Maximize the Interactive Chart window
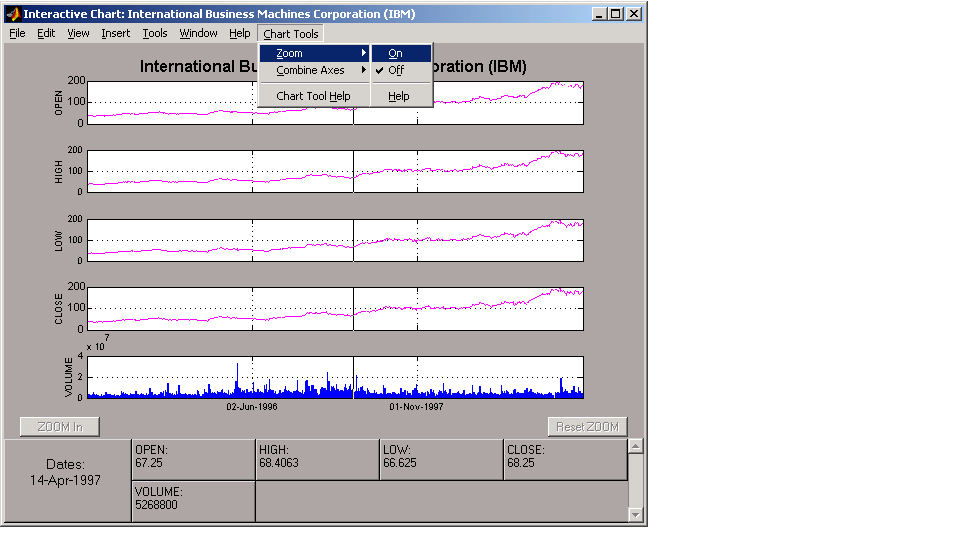The height and width of the screenshot is (537, 980). [616, 14]
